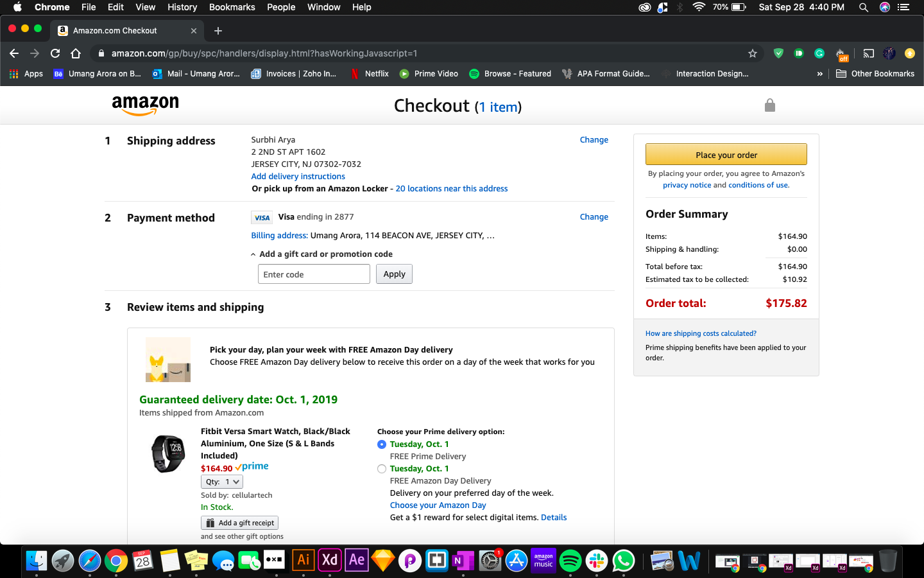This screenshot has width=924, height=578.
Task: Change the shipping address
Action: coord(594,140)
